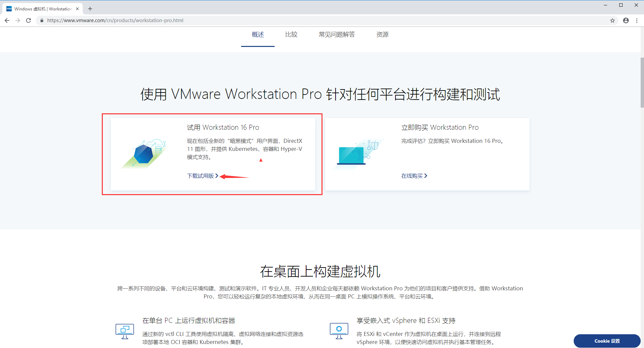Screen dimensions: 644x348
Task: Click the gear monitor icon beside vSphere 和 ESXi 支持
Action: (339, 331)
